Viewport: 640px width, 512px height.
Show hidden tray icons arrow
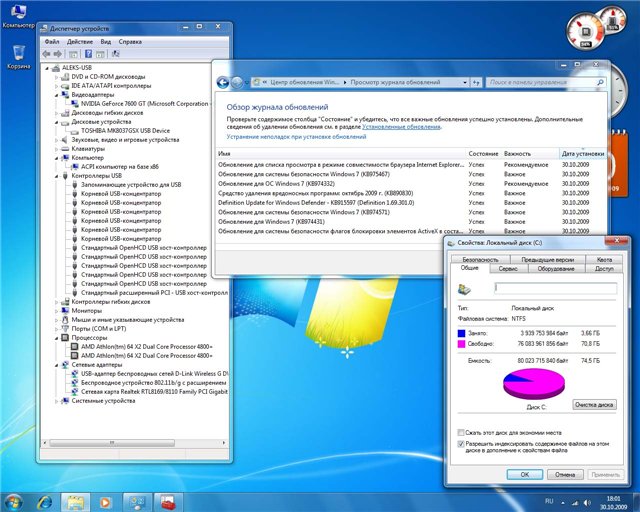point(563,503)
